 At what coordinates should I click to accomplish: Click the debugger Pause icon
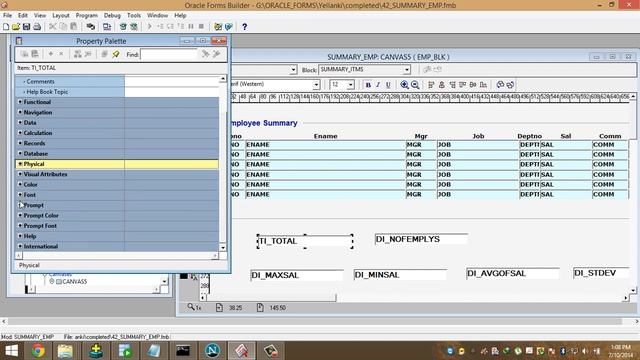(x=191, y=27)
